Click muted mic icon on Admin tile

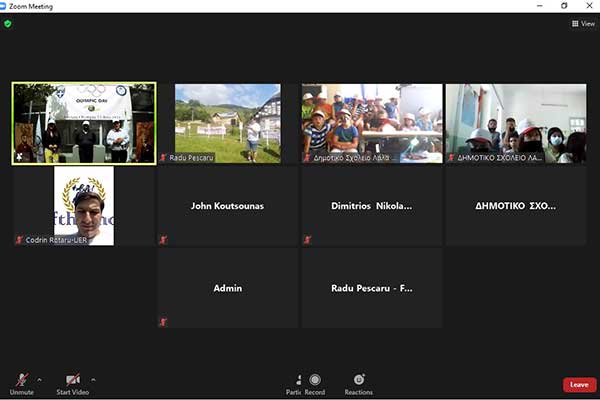point(164,322)
